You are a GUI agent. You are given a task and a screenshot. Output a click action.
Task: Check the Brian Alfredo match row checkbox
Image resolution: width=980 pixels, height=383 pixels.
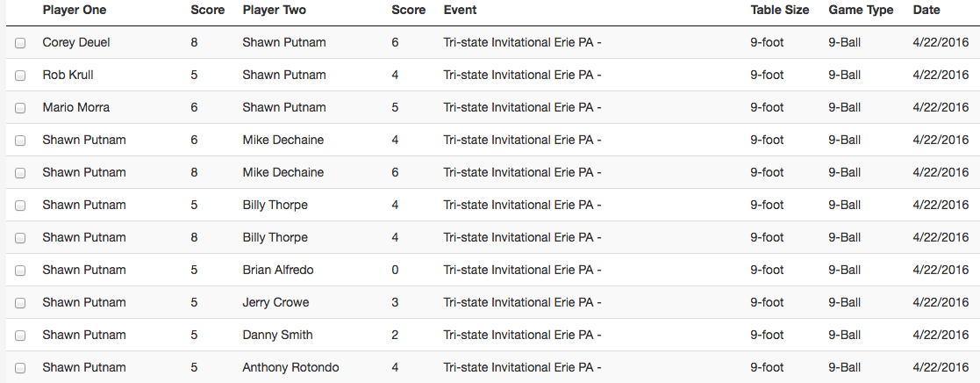tap(20, 271)
